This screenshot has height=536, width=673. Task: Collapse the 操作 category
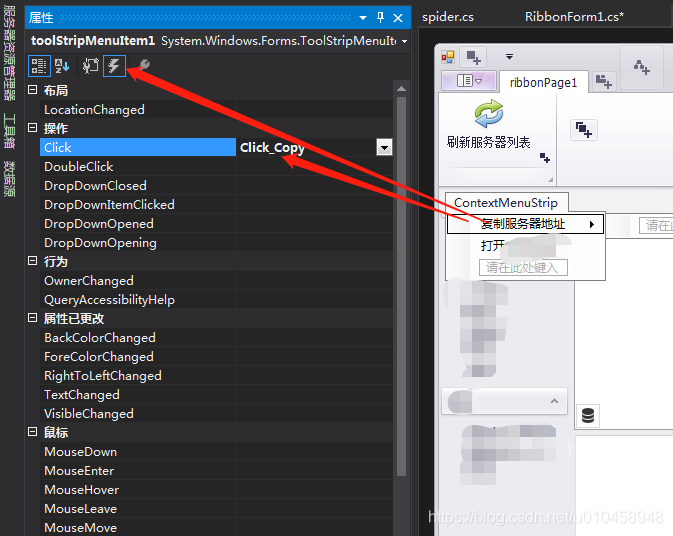pyautogui.click(x=32, y=128)
